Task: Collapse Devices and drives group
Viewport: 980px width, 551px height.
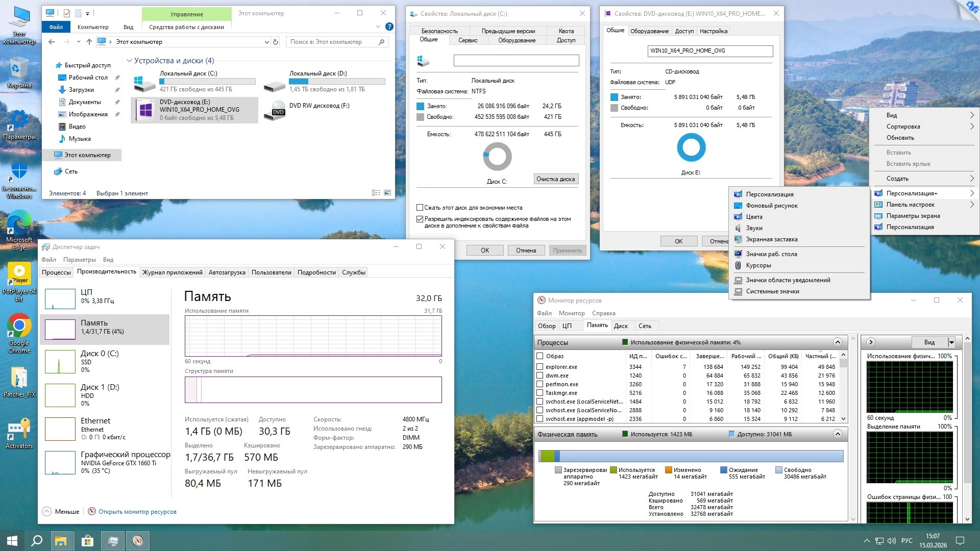Action: point(129,61)
